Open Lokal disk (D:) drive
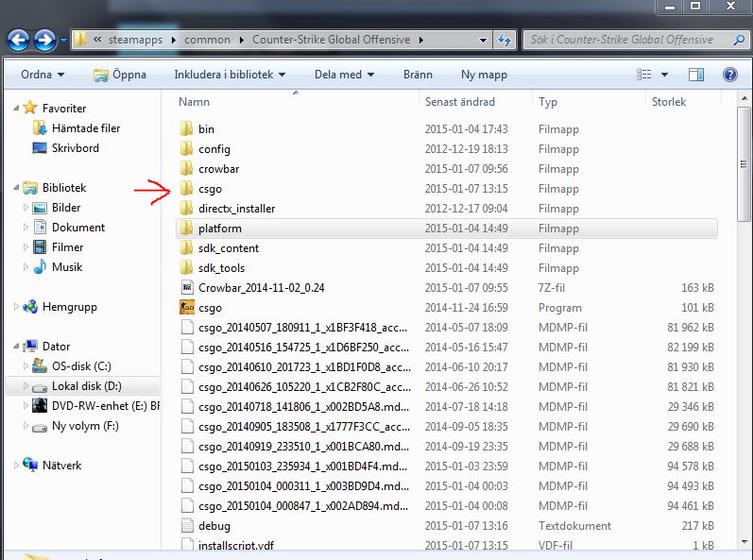753x560 pixels. click(86, 386)
